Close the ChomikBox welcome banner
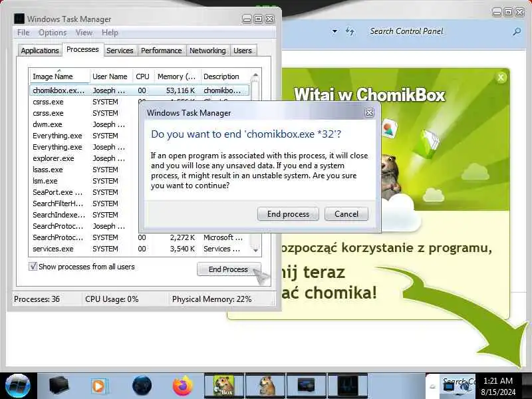The height and width of the screenshot is (399, 532). tap(501, 78)
